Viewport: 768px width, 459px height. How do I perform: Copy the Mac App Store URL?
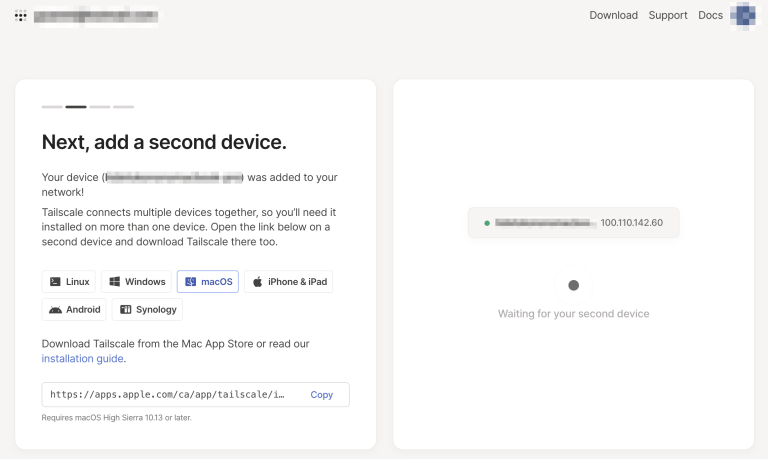point(321,395)
